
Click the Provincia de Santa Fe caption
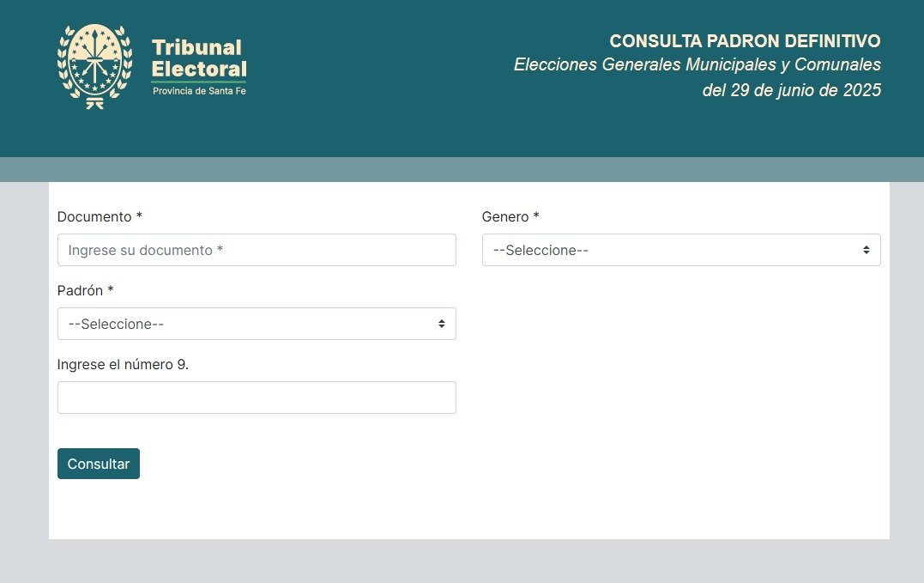pyautogui.click(x=199, y=91)
